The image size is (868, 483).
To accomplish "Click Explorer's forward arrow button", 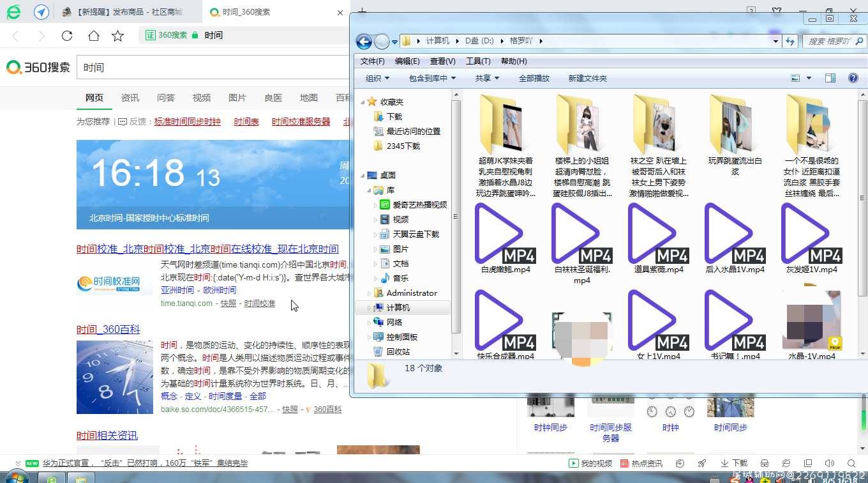I will pyautogui.click(x=382, y=42).
